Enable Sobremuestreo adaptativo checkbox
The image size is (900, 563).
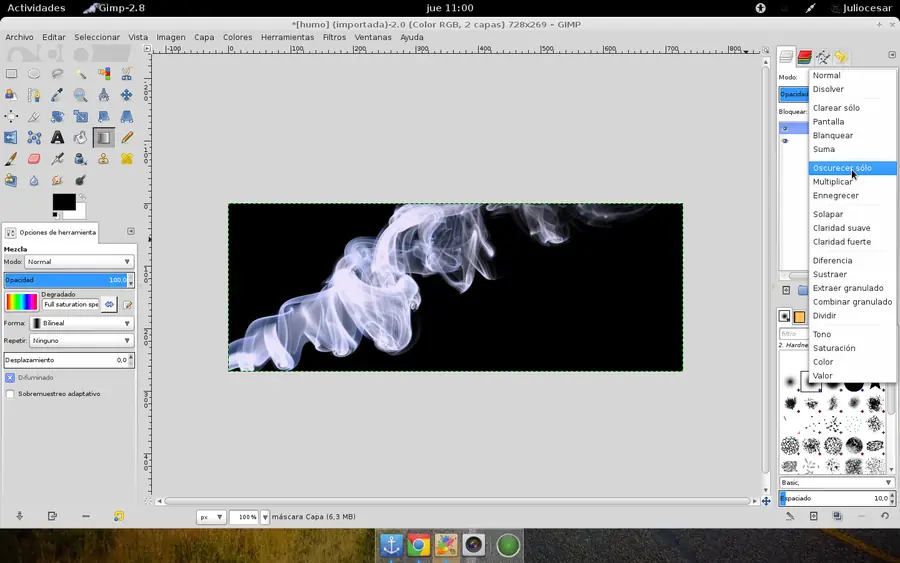click(x=10, y=394)
